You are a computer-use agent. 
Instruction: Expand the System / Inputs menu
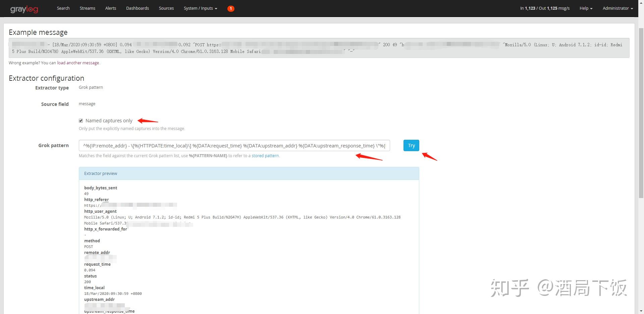point(200,8)
